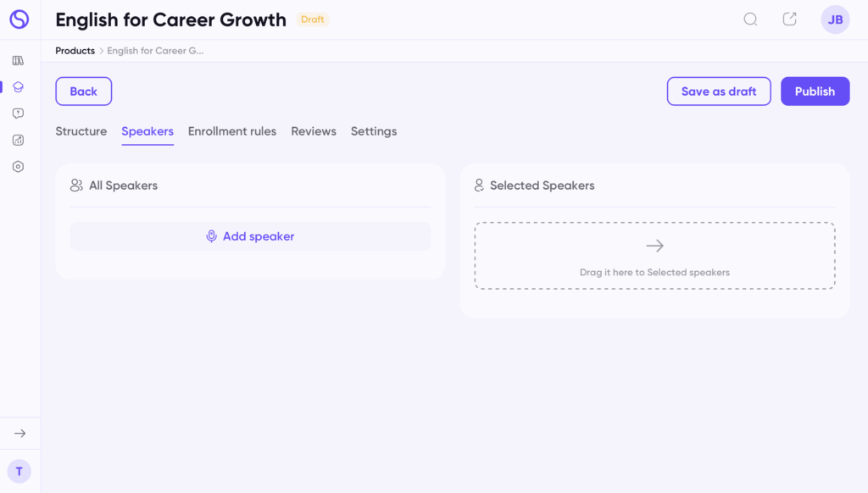Image resolution: width=868 pixels, height=493 pixels.
Task: Open the analytics chart sidebar icon
Action: pyautogui.click(x=19, y=140)
